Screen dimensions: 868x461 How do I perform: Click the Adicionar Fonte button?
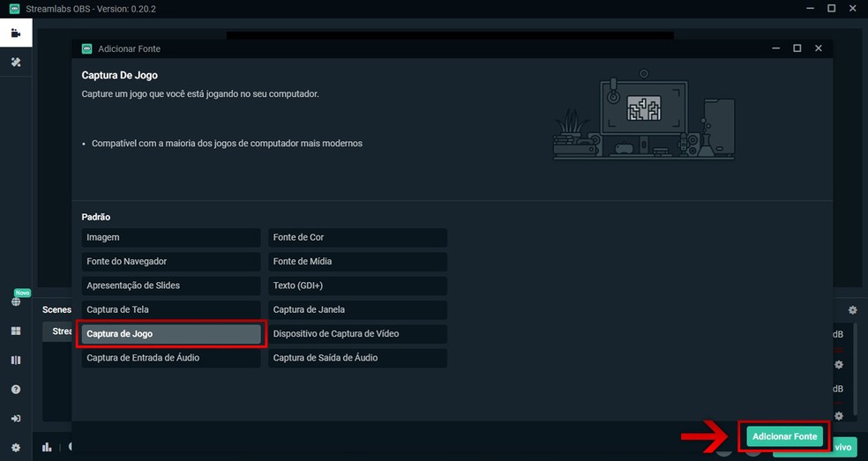click(784, 436)
